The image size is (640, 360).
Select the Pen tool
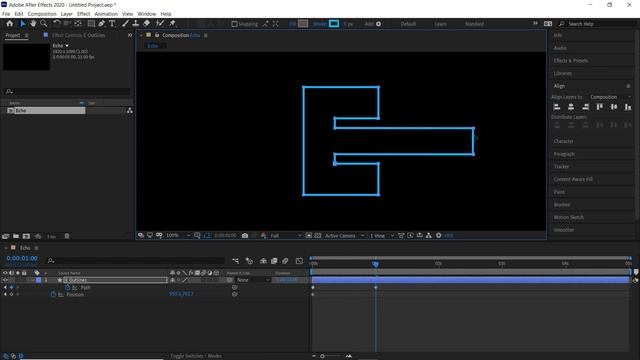tap(101, 24)
